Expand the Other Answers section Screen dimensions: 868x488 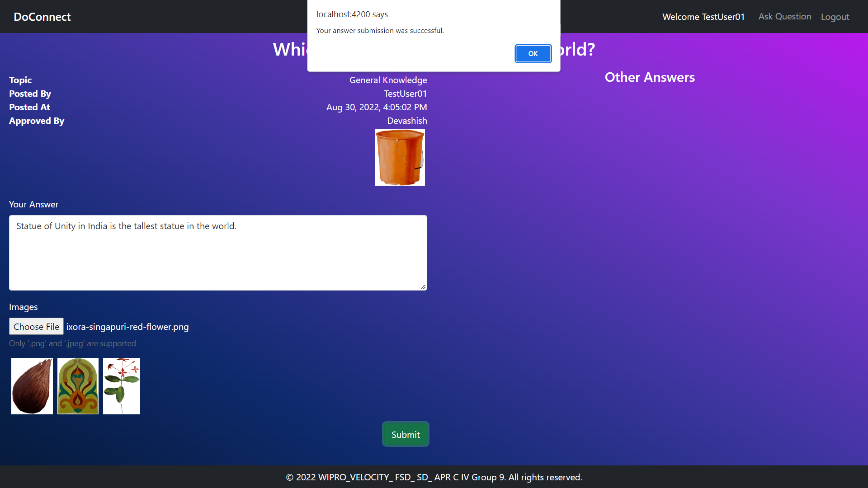[649, 77]
